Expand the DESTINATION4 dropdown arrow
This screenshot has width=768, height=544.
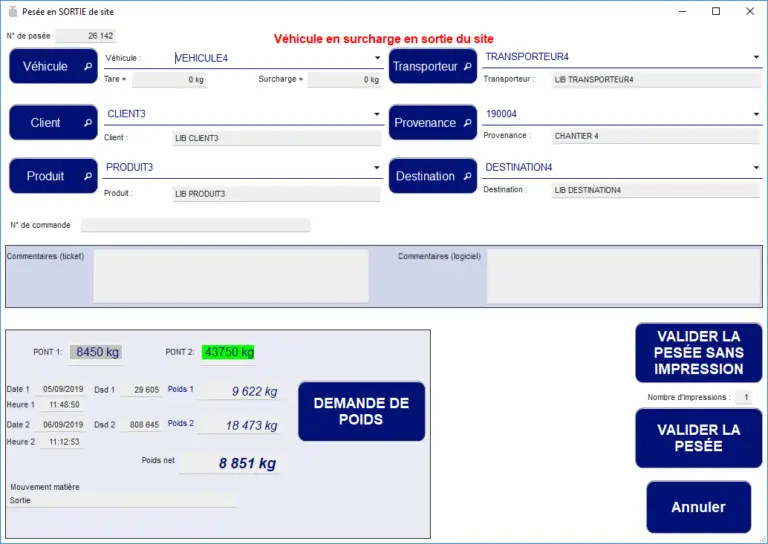[756, 167]
